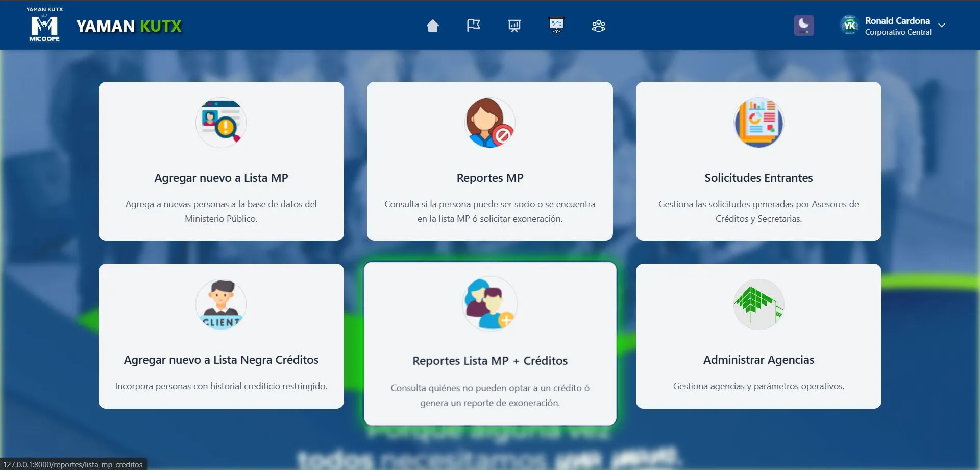Click the MICOOPE logo
The width and height of the screenshot is (980, 470).
tap(44, 26)
